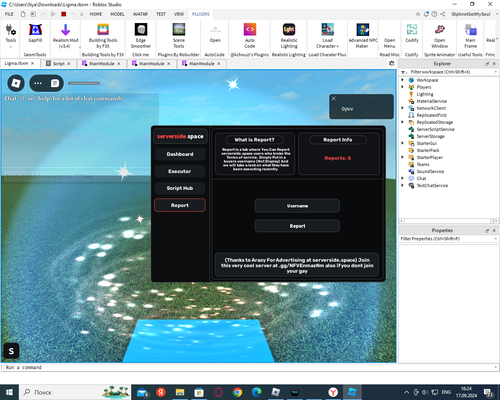Open the help icon in the ribbon header
This screenshot has height=400, width=500.
434,14
